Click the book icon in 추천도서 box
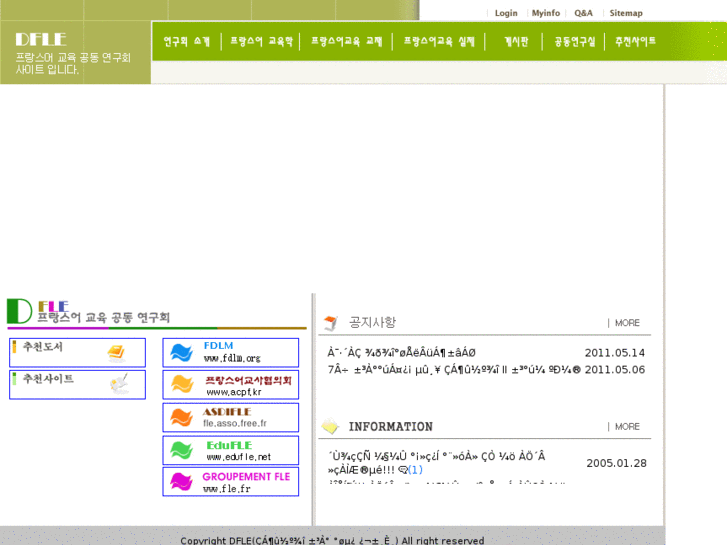 116,353
